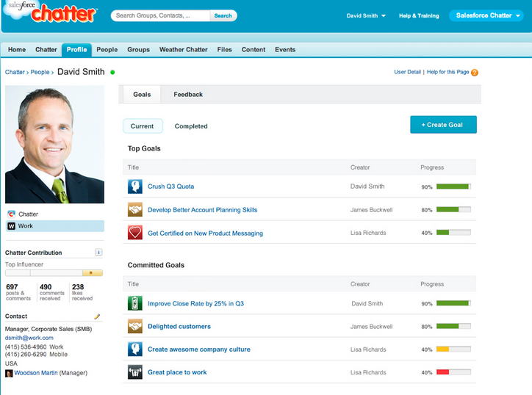This screenshot has height=395, width=532.
Task: Open the Weather Chatter tab
Action: coord(184,49)
